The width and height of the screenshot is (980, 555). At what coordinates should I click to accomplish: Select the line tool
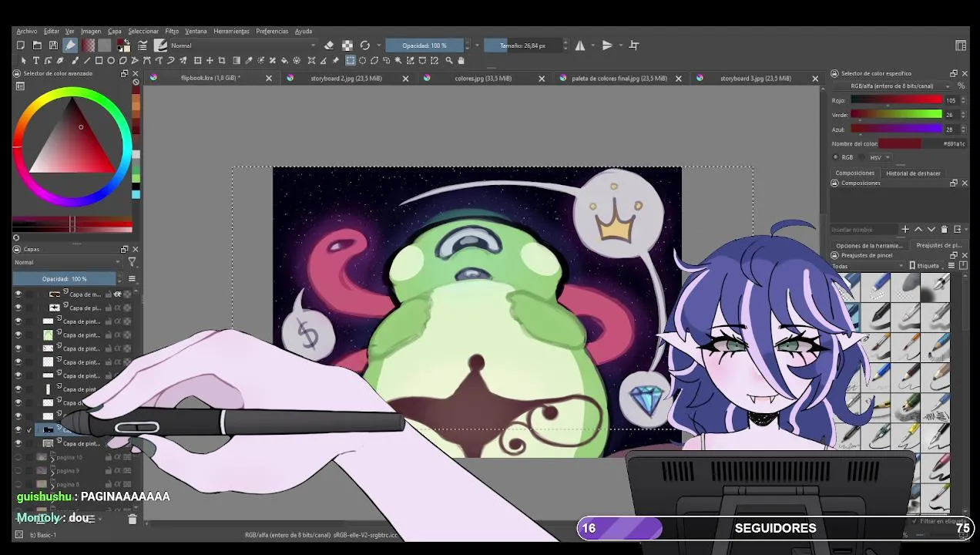point(86,60)
